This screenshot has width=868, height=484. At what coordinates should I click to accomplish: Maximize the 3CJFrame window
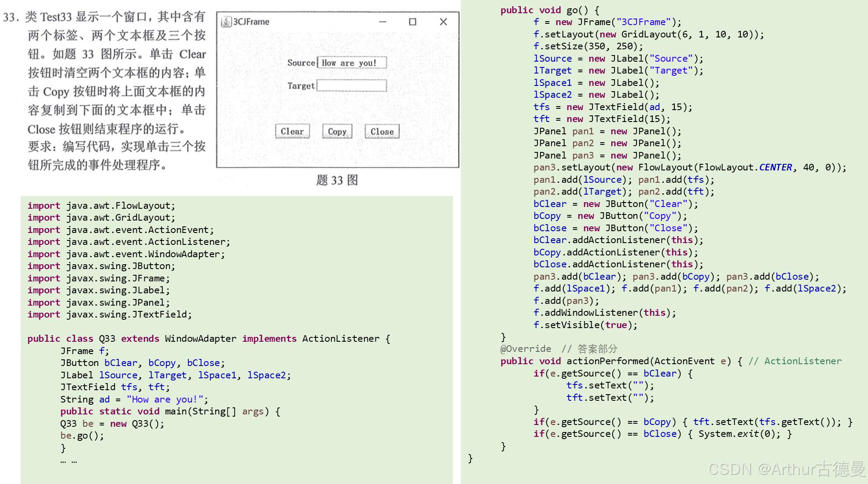pyautogui.click(x=412, y=22)
